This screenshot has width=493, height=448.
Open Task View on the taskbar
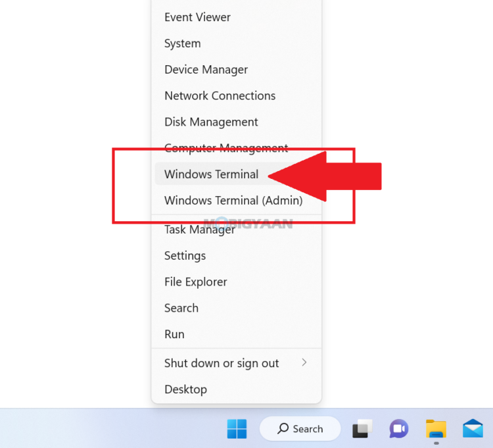click(362, 429)
